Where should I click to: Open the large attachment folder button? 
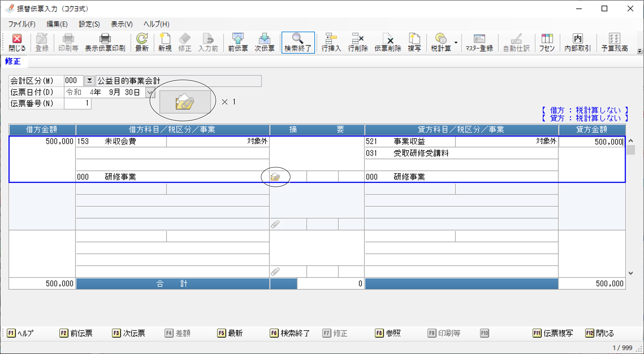[x=185, y=102]
